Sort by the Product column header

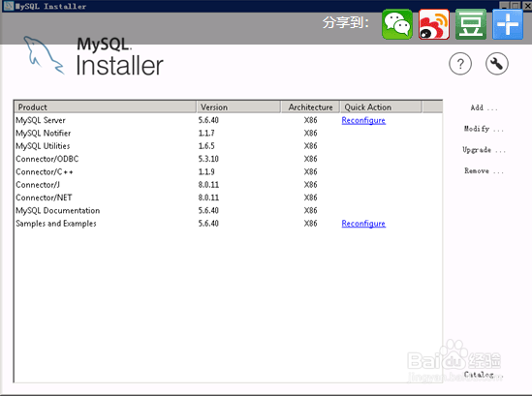coord(106,107)
